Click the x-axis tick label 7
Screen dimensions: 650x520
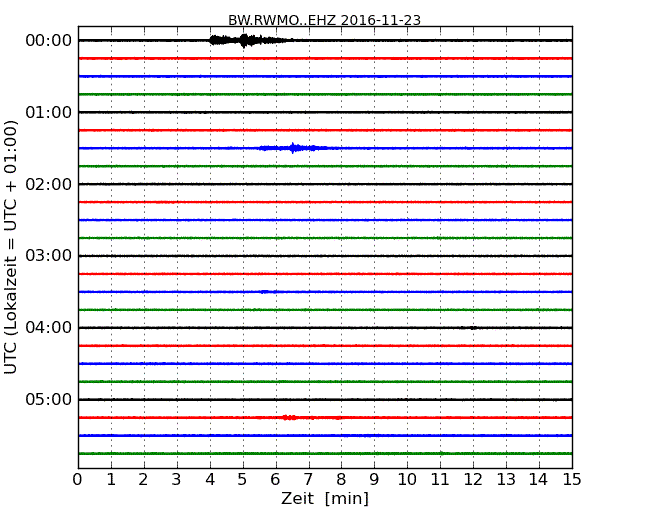[308, 480]
